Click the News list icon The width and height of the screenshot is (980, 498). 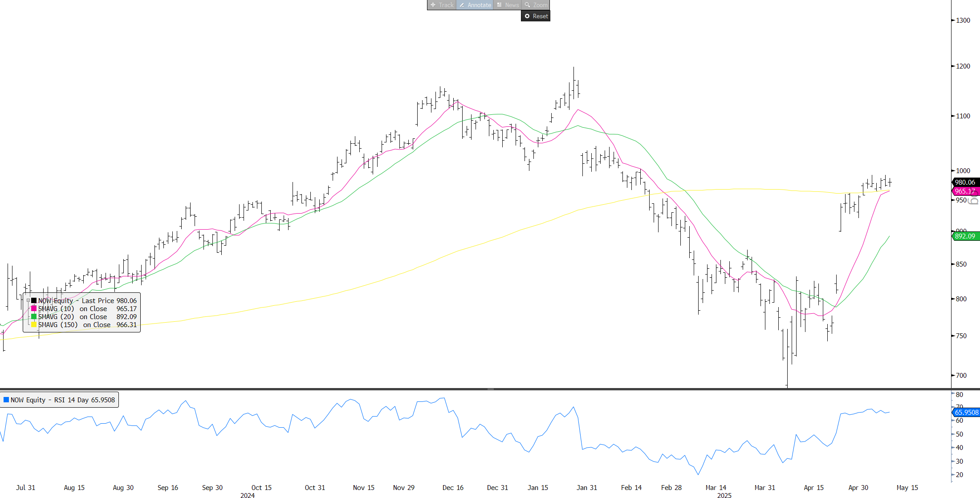pos(500,5)
